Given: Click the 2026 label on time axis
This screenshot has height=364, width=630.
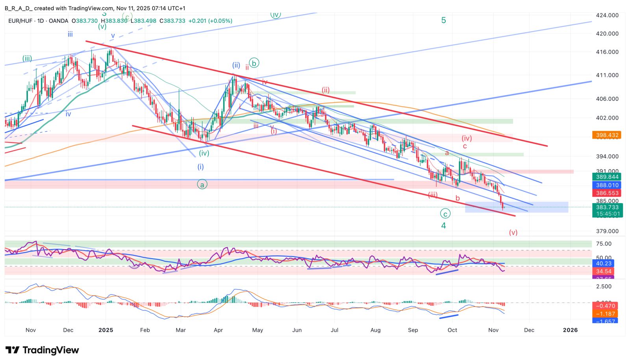Looking at the screenshot, I should [x=570, y=330].
